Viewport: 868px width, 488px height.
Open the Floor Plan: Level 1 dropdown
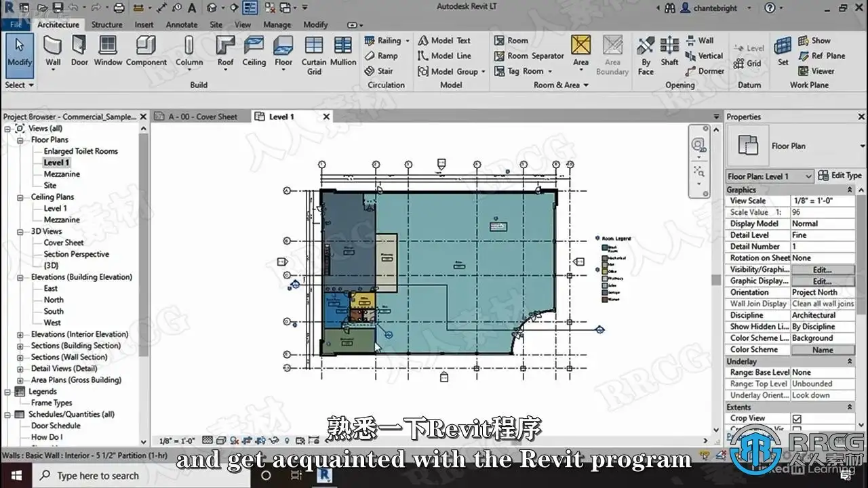tap(770, 176)
